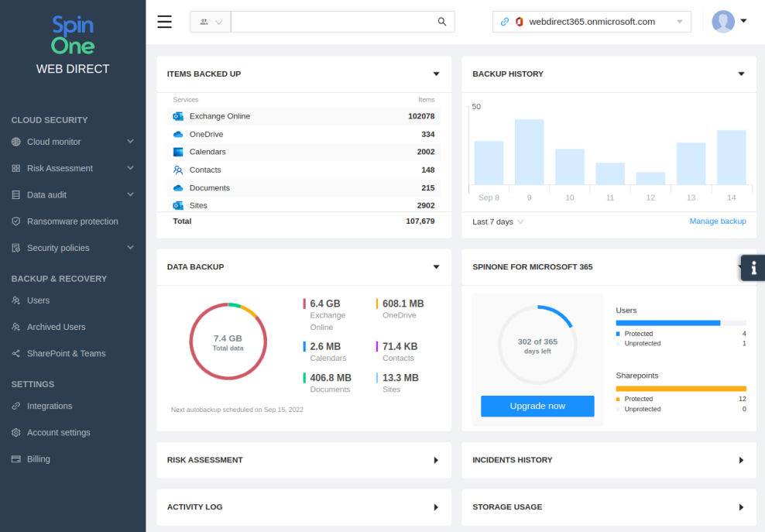Go to Integrations settings
The image size is (765, 532).
pos(50,406)
